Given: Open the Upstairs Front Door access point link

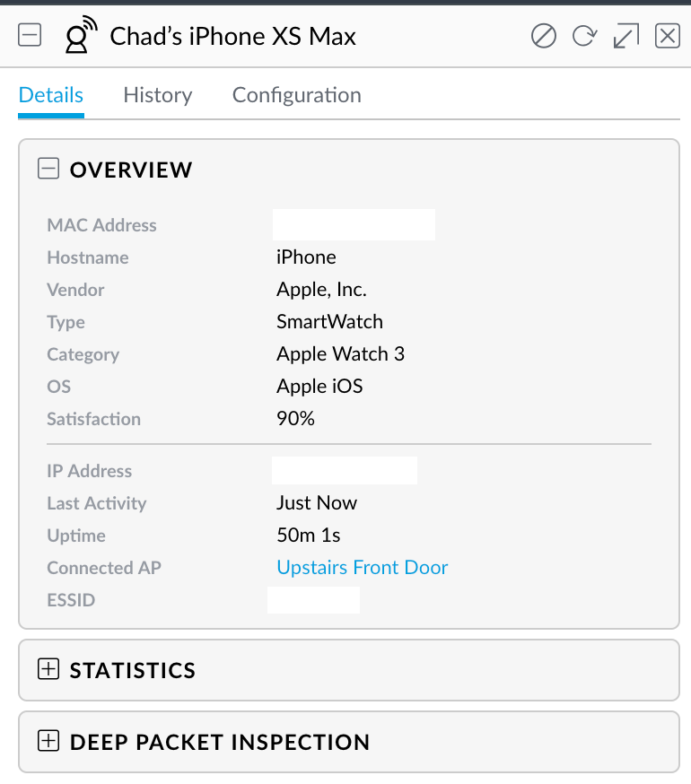Looking at the screenshot, I should pyautogui.click(x=363, y=568).
